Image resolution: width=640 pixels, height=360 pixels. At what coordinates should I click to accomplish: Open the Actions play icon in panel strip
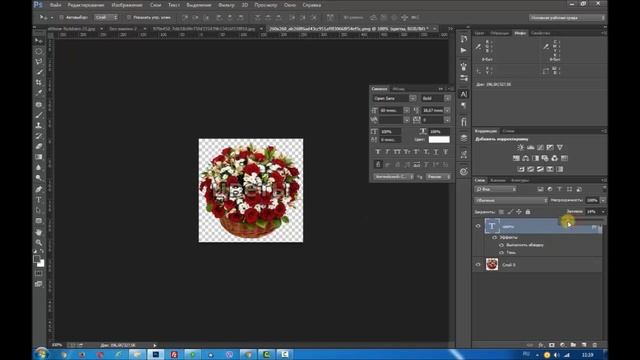coord(464,50)
